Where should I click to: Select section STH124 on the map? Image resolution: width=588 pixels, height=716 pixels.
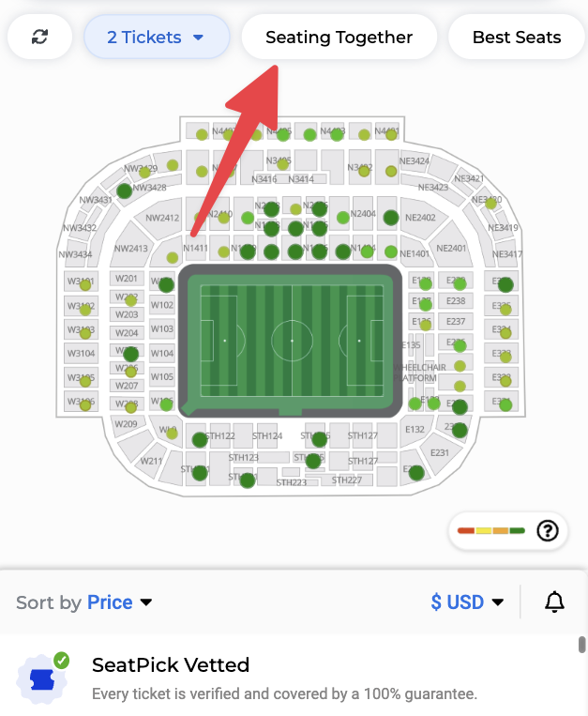[x=267, y=435]
